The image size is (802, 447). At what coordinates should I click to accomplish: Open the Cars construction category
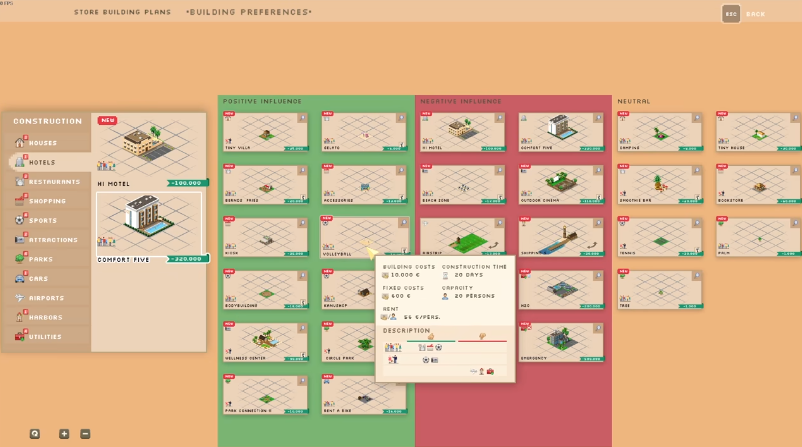click(x=46, y=279)
